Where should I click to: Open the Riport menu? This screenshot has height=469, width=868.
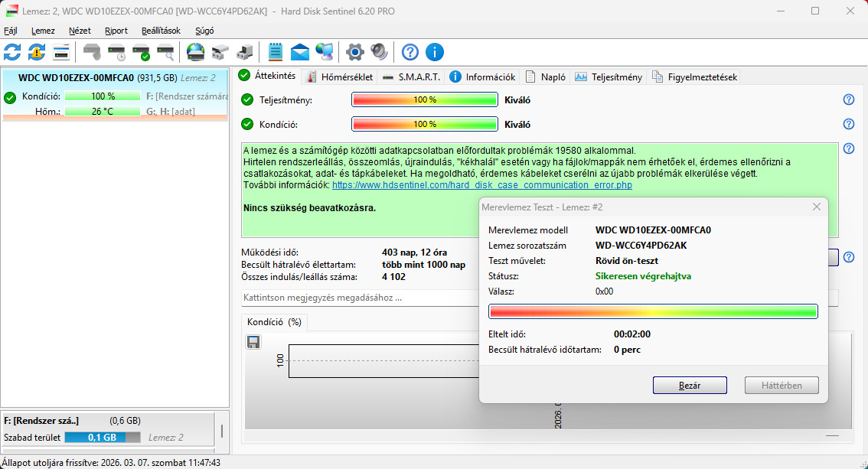click(116, 31)
